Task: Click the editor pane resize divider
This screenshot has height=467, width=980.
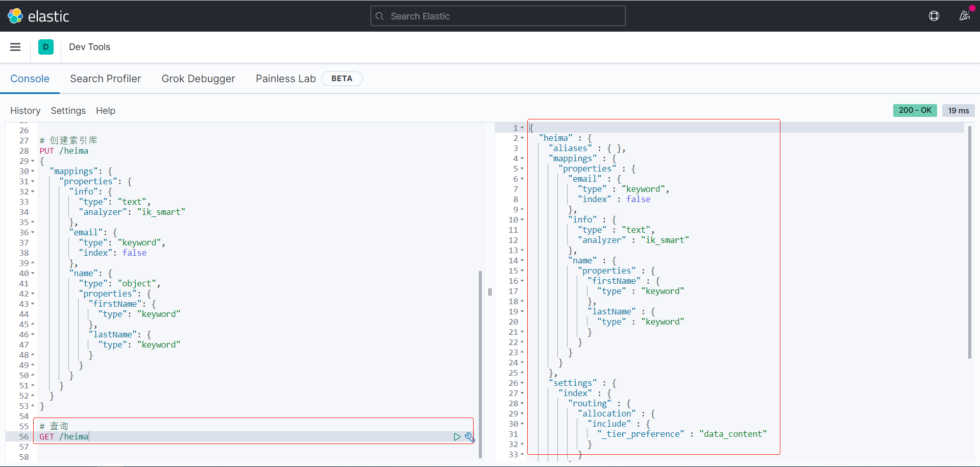Action: (489, 292)
